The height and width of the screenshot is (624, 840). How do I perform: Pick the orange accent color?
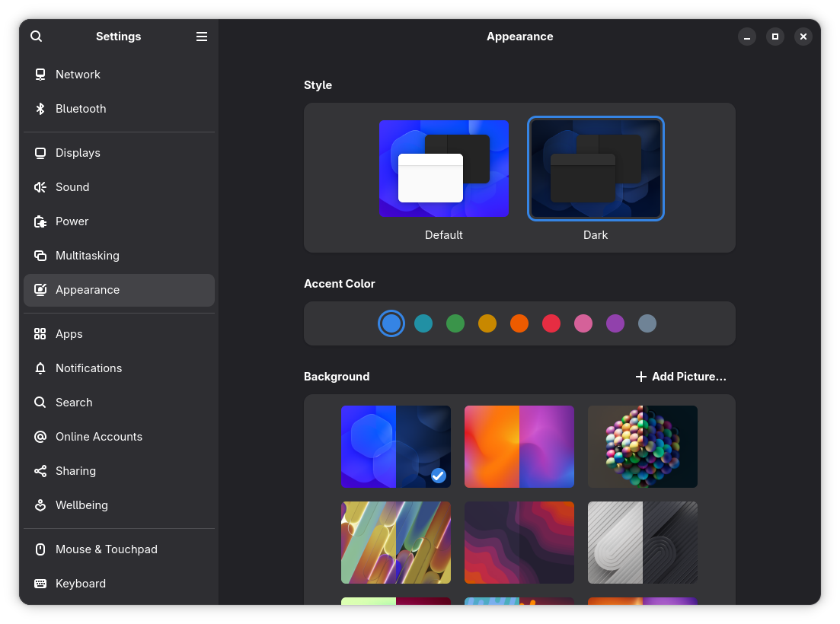click(x=519, y=323)
